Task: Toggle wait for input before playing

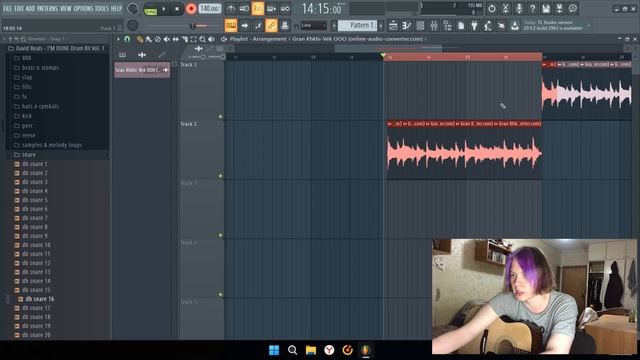Action: 244,8
